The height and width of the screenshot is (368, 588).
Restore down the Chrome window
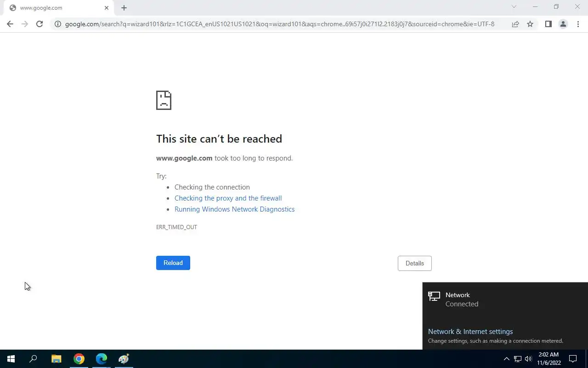(x=556, y=7)
